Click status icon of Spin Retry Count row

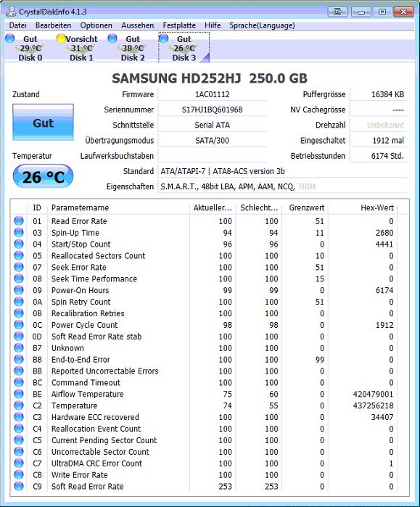pyautogui.click(x=19, y=302)
